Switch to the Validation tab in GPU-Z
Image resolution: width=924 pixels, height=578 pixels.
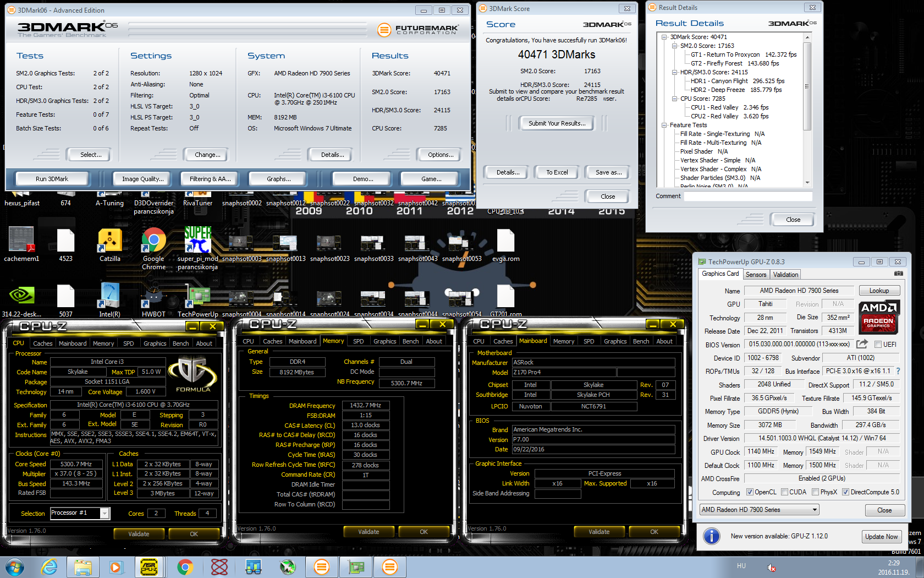[x=785, y=275]
